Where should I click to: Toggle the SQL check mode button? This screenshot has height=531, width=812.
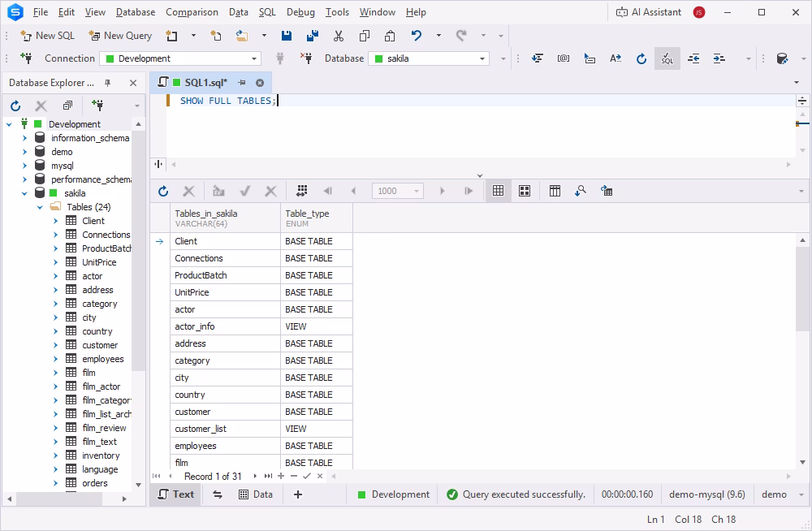tap(667, 58)
